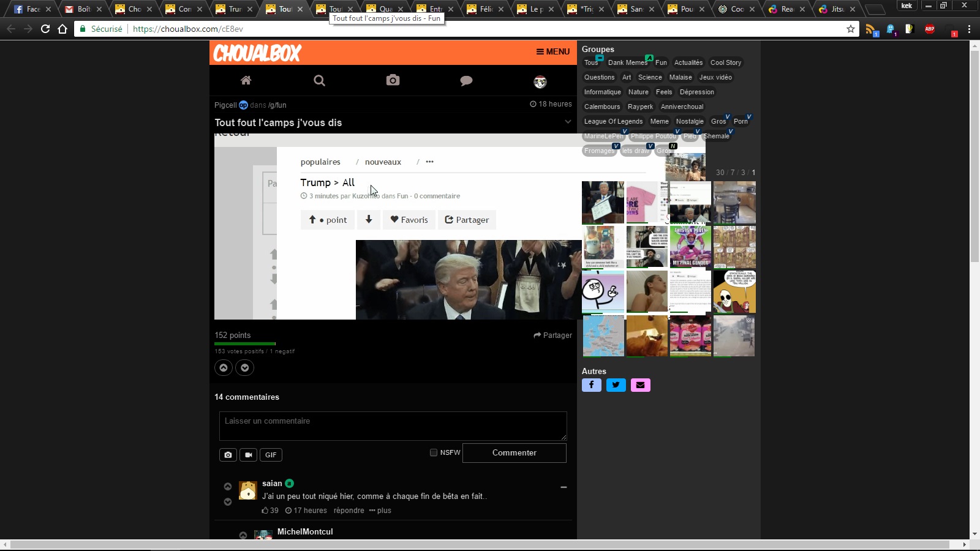Select the Nostalgie group tag
This screenshot has height=551, width=980.
click(690, 121)
